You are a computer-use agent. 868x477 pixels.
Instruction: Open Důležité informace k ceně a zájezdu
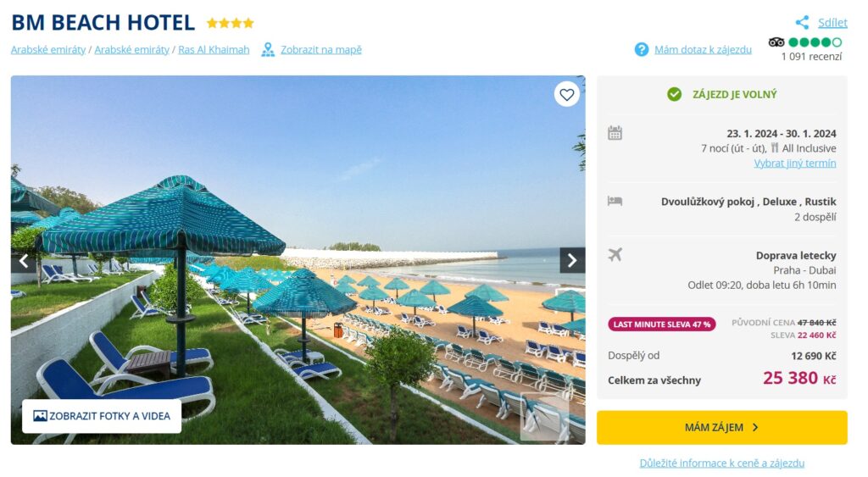722,463
